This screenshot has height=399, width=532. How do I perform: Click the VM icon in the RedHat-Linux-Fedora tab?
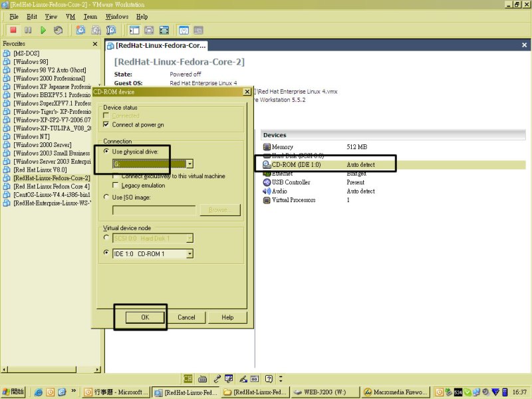pyautogui.click(x=110, y=46)
